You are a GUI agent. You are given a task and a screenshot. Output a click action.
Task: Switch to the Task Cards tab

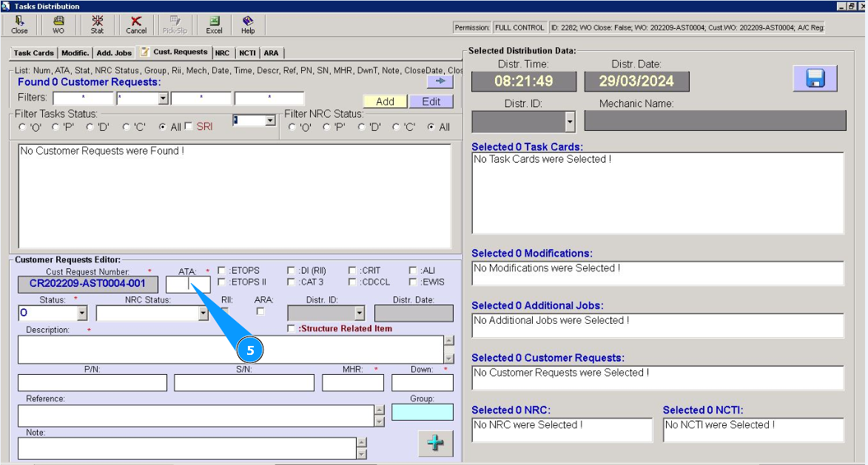point(34,53)
